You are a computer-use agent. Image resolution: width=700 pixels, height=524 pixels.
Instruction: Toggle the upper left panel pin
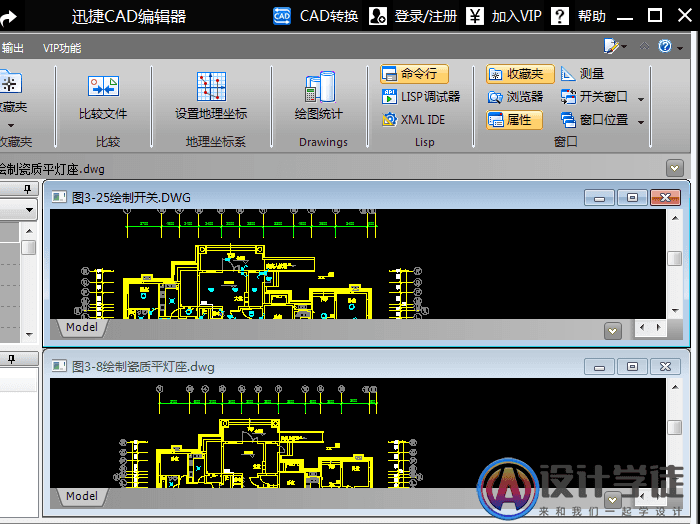28,189
